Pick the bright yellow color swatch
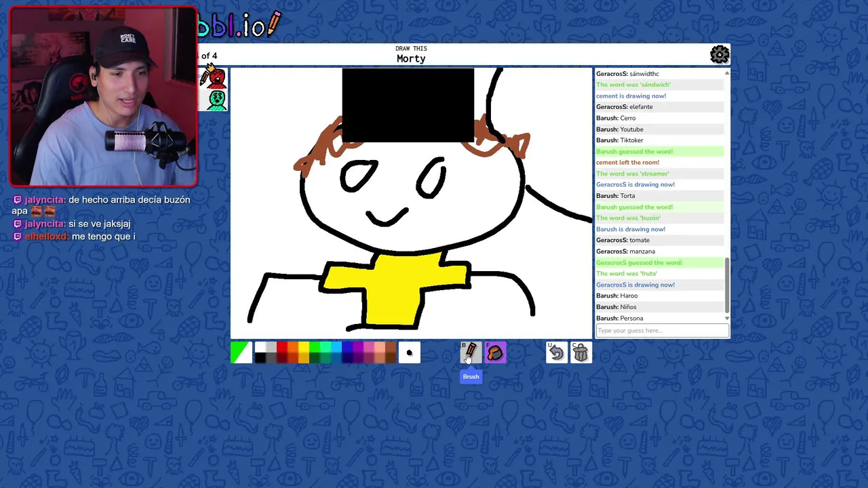This screenshot has height=488, width=868. (x=304, y=347)
